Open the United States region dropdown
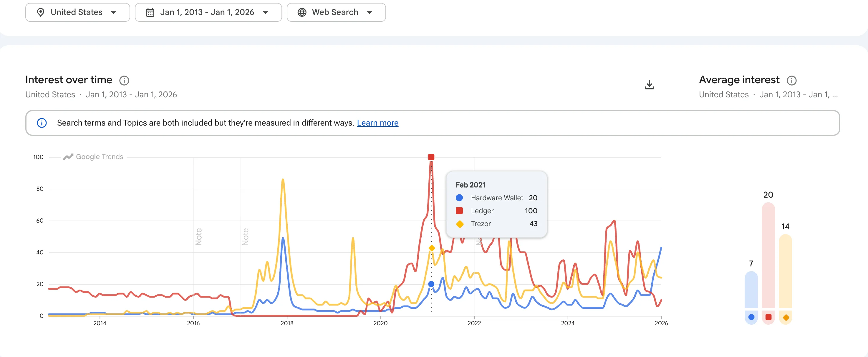The width and height of the screenshot is (868, 357). (77, 12)
